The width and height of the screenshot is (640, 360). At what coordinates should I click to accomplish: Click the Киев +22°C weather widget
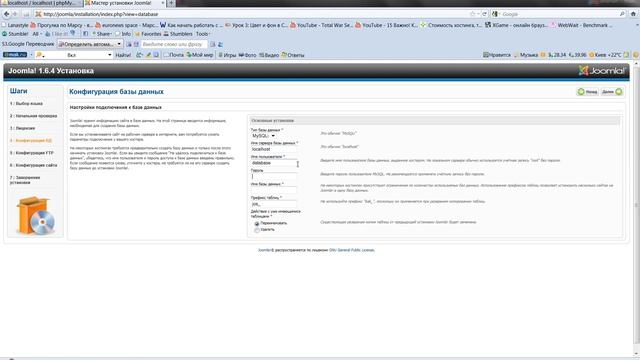click(x=605, y=55)
